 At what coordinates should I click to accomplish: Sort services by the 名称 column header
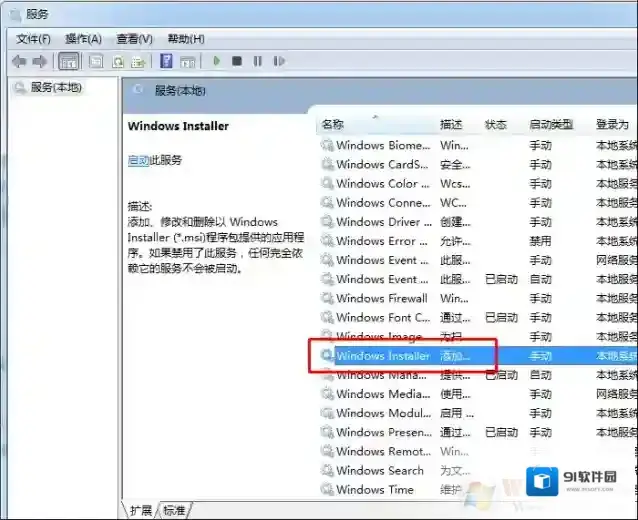[x=333, y=125]
